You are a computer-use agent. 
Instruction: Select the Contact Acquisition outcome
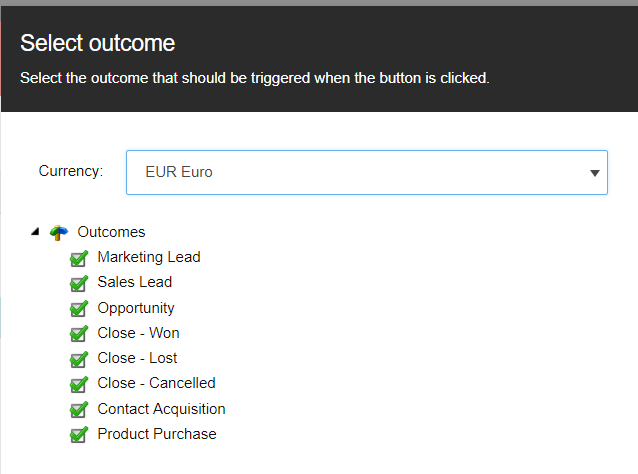coord(161,409)
